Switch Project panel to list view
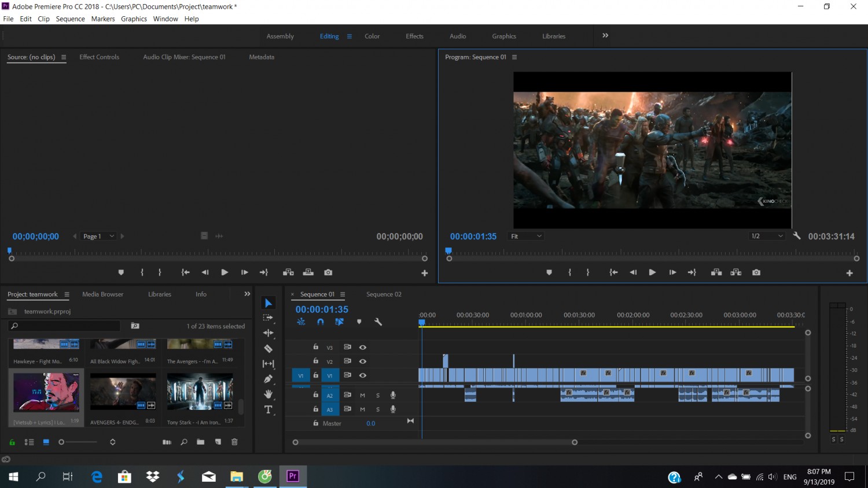Screen dimensions: 868x488 coord(29,442)
